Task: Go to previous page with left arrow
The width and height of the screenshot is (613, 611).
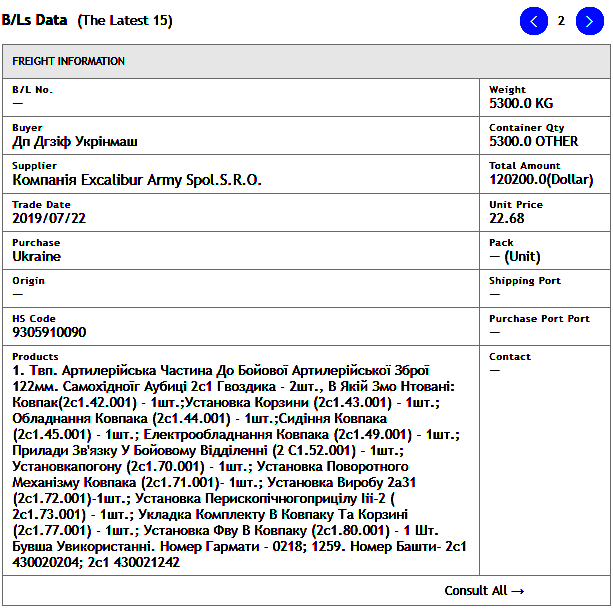Action: (x=534, y=21)
